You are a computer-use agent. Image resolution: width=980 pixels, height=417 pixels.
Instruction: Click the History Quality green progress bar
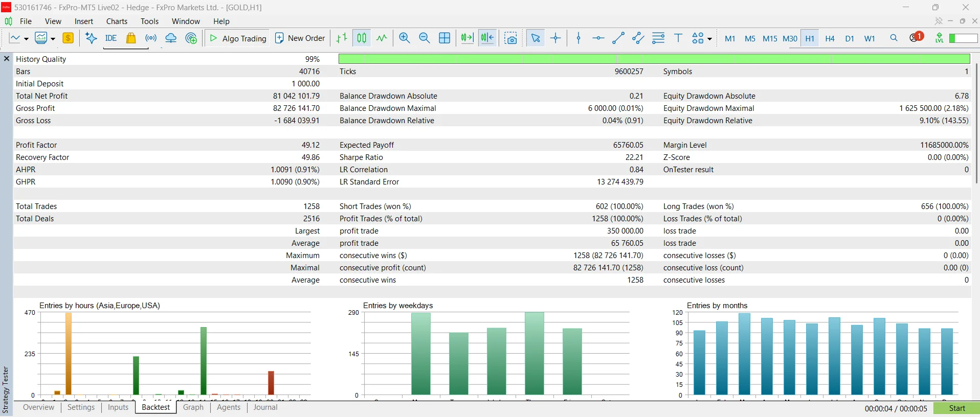(654, 59)
